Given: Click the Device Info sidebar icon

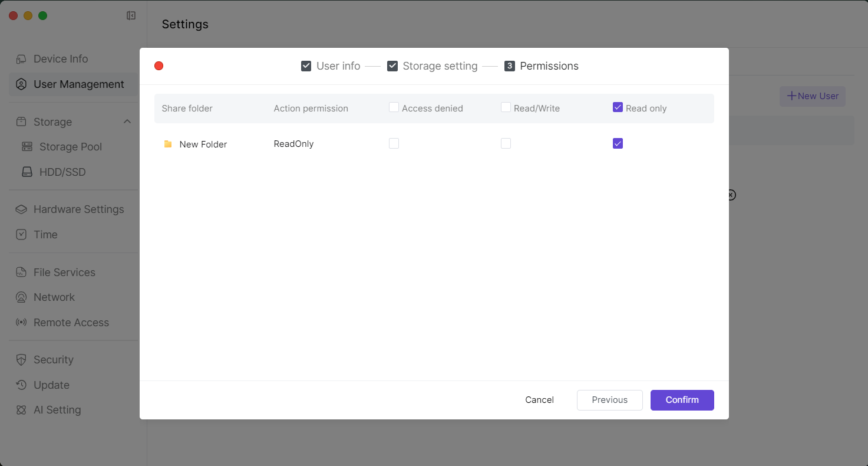Looking at the screenshot, I should click(x=21, y=59).
